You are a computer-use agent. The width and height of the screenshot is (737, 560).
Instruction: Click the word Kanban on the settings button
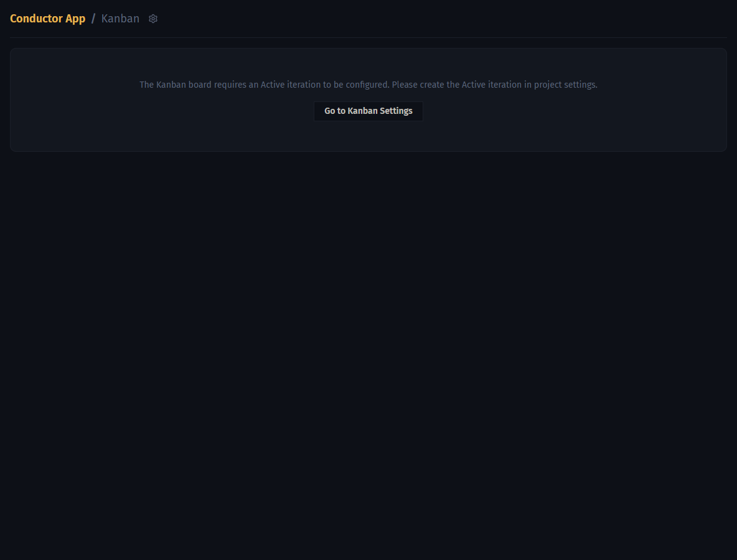coord(362,111)
